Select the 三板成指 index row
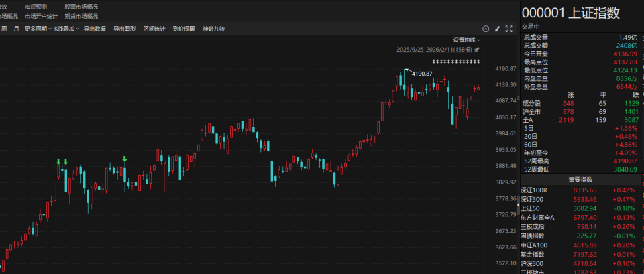Image resolution: width=644 pixels, height=274 pixels. pyautogui.click(x=580, y=227)
